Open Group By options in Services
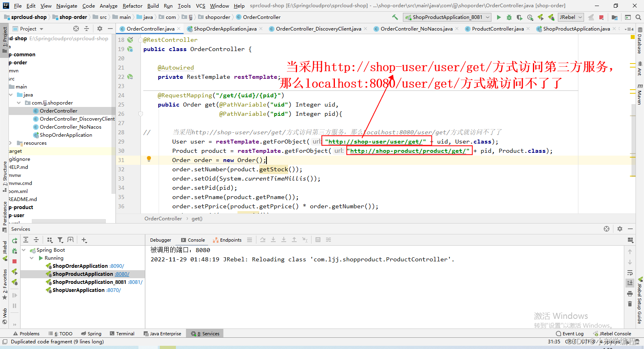644x349 pixels. point(50,240)
